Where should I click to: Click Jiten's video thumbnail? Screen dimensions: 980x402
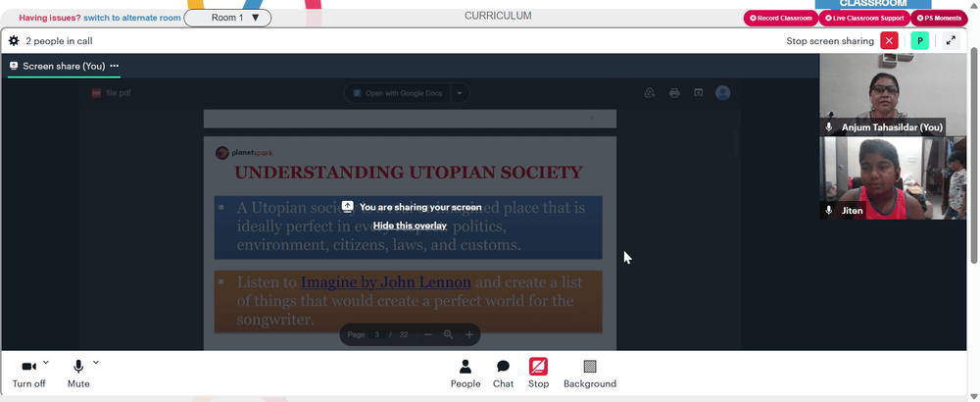[893, 177]
